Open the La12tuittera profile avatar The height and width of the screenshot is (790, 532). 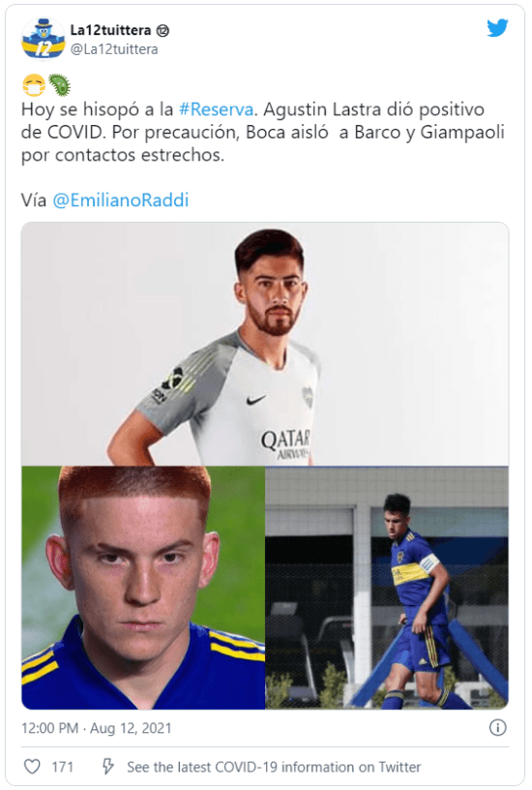pyautogui.click(x=44, y=40)
